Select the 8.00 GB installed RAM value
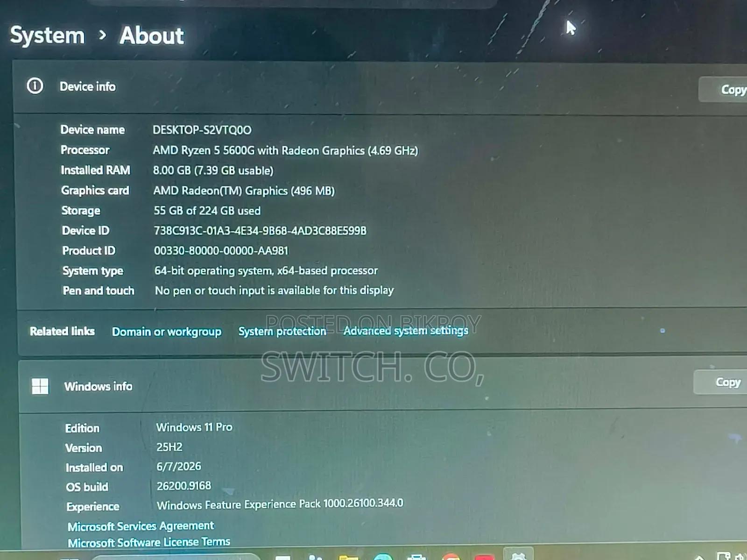The width and height of the screenshot is (747, 560). (213, 170)
